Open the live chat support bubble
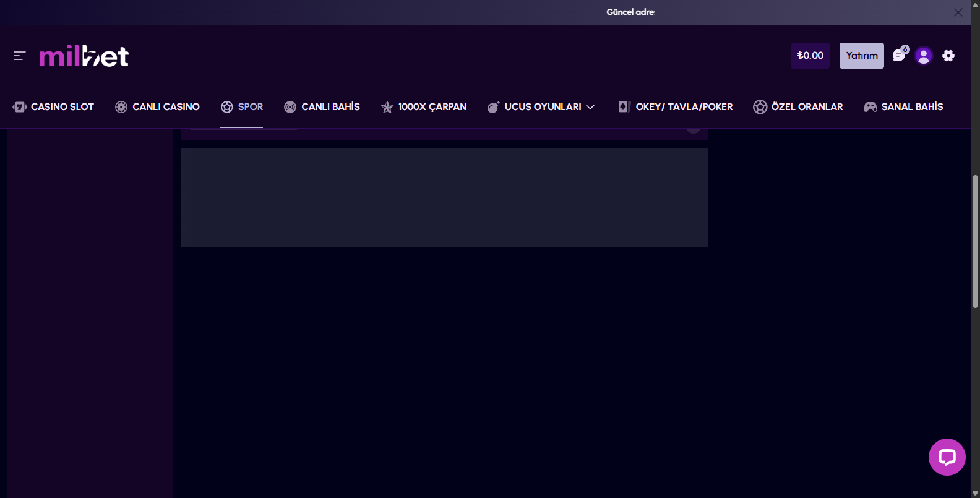 (947, 457)
